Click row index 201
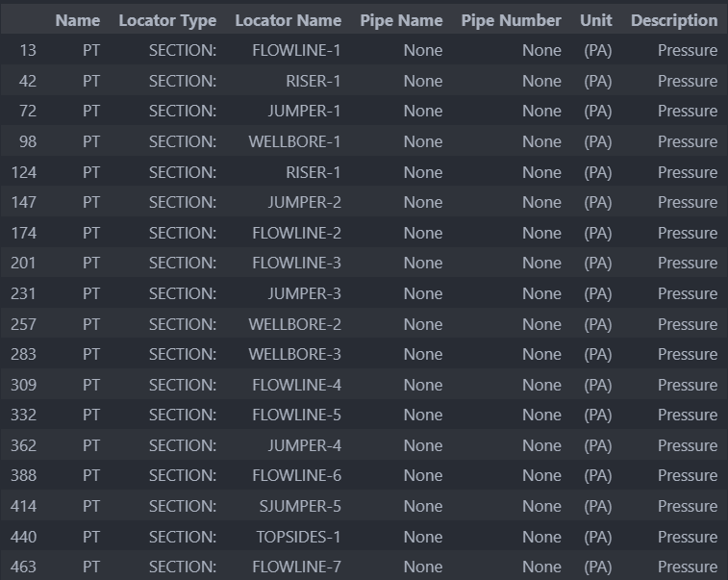Screen dimensions: 728x580 tap(23, 263)
